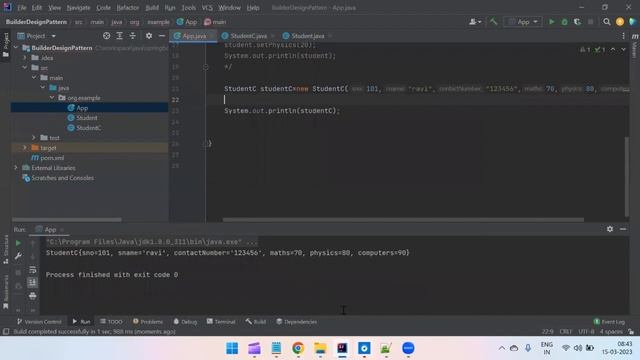Open the Refactor menu
The height and width of the screenshot is (360, 640).
coord(128,8)
